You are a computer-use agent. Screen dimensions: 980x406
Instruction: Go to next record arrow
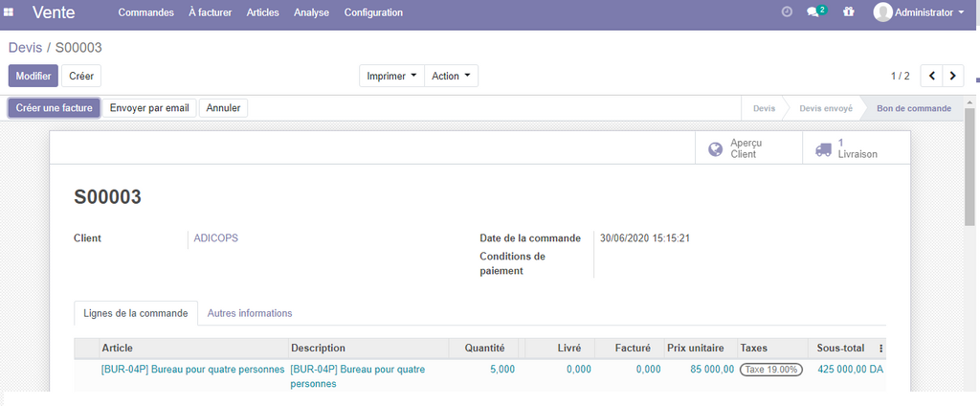click(953, 76)
